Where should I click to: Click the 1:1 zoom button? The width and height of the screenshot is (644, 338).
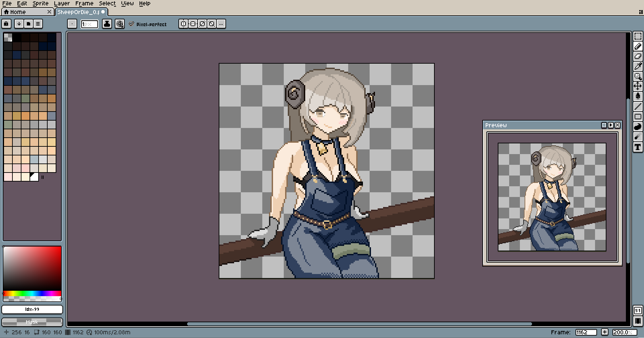[638, 311]
